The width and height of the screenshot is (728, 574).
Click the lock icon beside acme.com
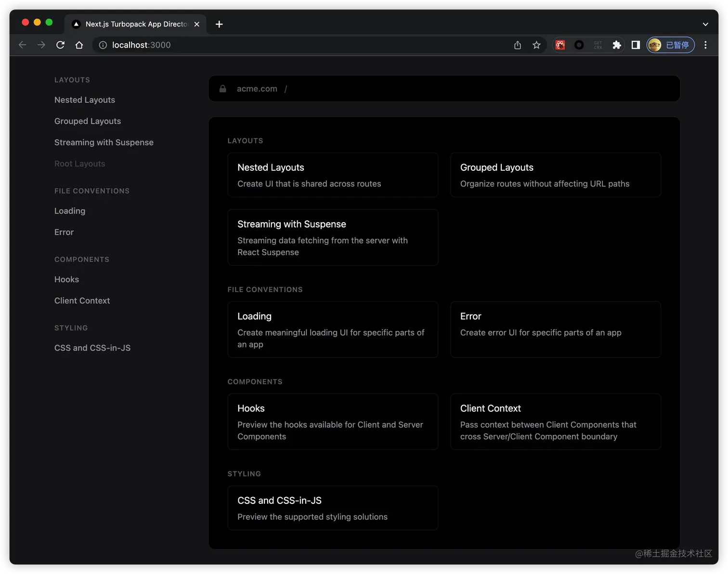pos(223,89)
